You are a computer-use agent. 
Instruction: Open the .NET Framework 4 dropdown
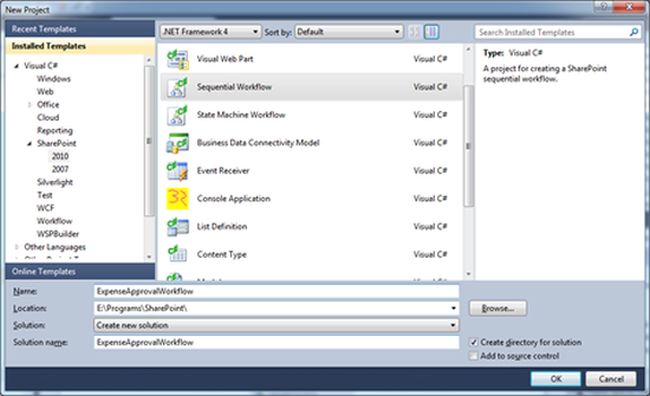(x=211, y=32)
